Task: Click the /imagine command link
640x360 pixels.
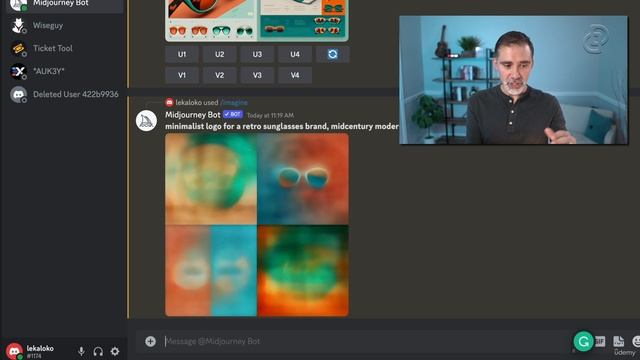Action: [234, 102]
